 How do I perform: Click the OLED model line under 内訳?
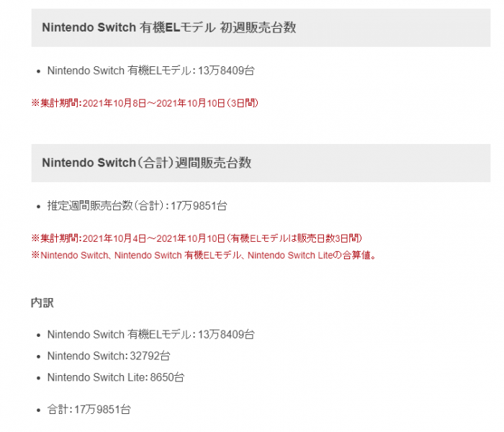150,334
